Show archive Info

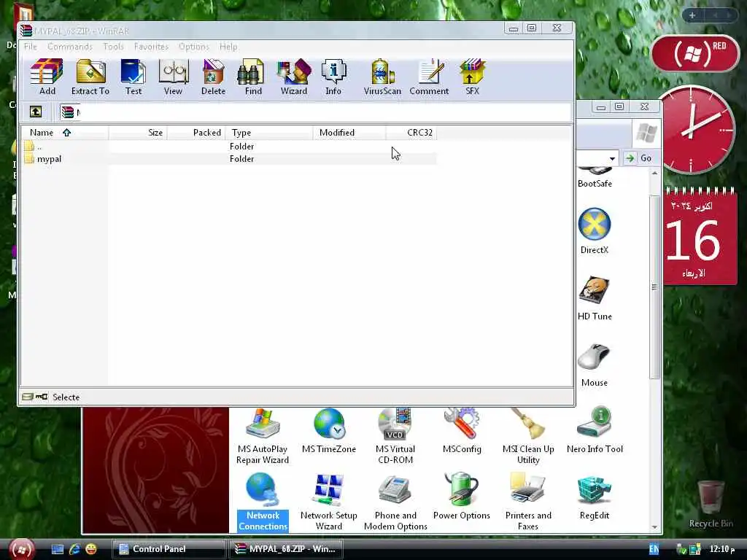point(333,77)
